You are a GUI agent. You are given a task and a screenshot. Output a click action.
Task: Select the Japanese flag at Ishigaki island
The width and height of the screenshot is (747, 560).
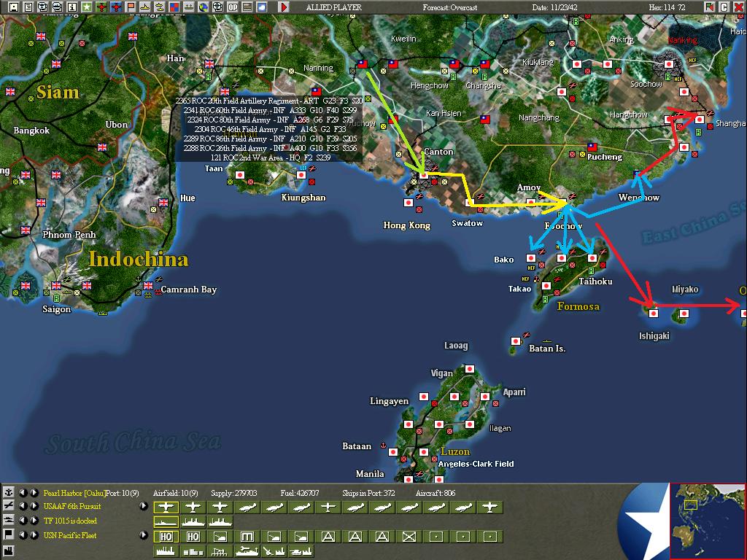point(654,314)
